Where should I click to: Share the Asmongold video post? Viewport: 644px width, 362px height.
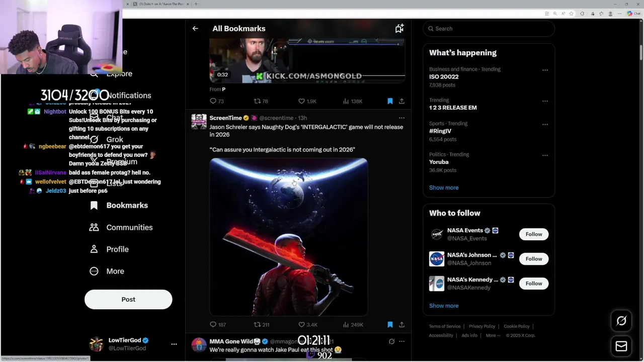click(x=401, y=101)
